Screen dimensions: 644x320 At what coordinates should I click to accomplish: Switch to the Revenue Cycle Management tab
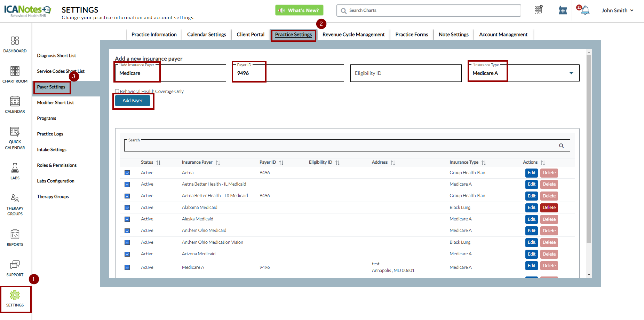[353, 34]
